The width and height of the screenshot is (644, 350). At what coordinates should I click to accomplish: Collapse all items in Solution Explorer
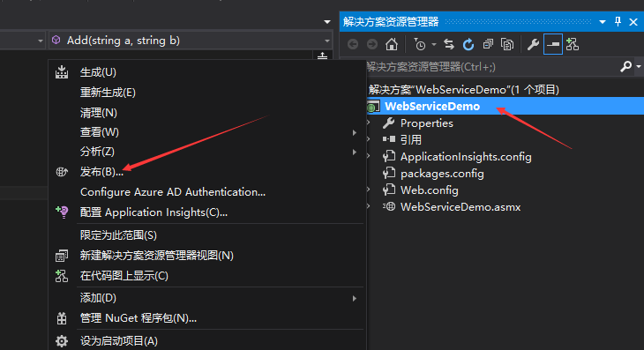488,44
